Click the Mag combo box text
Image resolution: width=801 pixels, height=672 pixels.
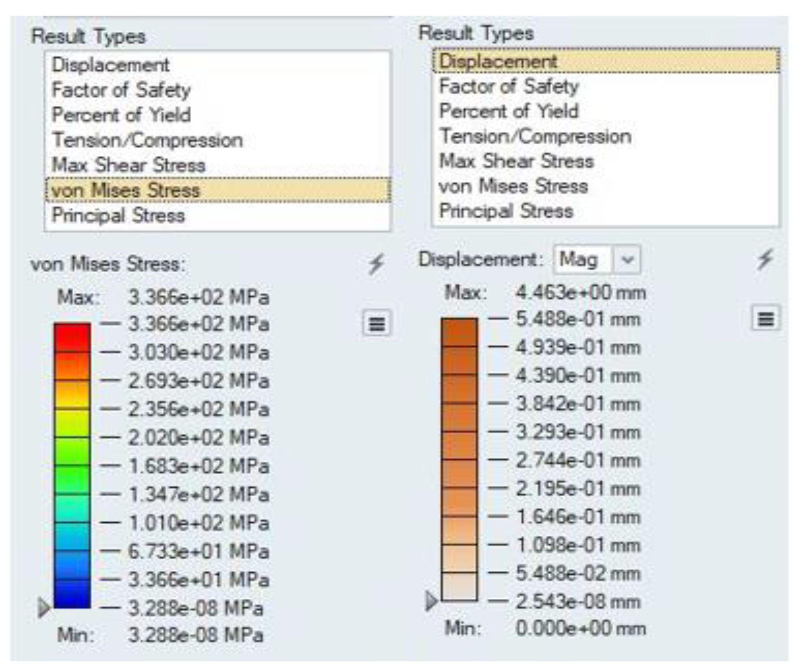coord(579,260)
